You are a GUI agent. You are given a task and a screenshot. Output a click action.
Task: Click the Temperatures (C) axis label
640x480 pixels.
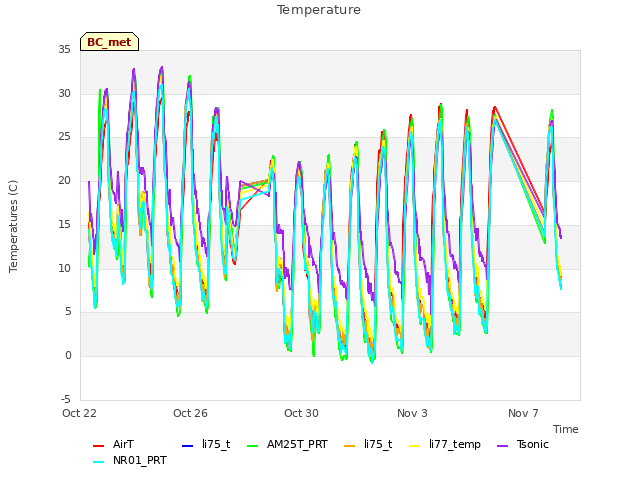tap(13, 226)
